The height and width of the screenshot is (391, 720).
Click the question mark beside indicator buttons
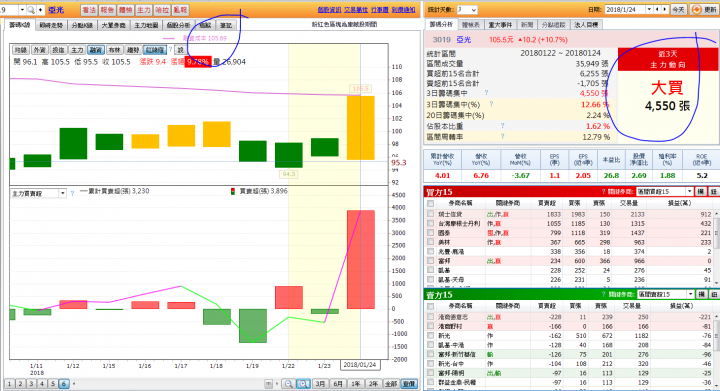pyautogui.click(x=170, y=50)
